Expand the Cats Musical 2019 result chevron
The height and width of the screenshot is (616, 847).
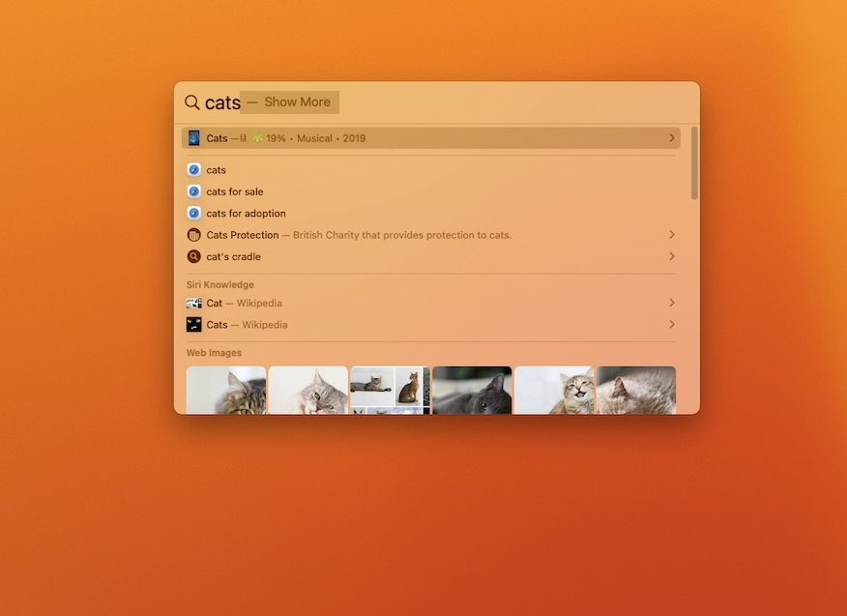click(x=672, y=137)
